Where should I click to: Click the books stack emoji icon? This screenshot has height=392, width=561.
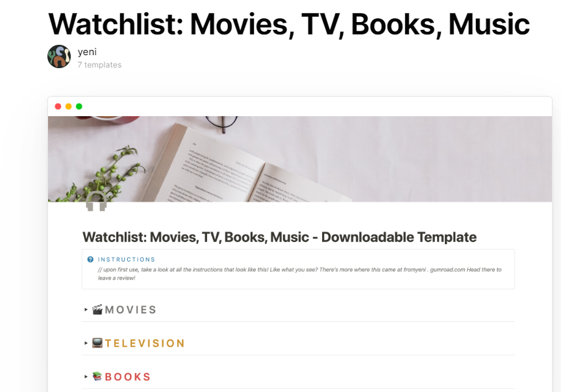97,376
